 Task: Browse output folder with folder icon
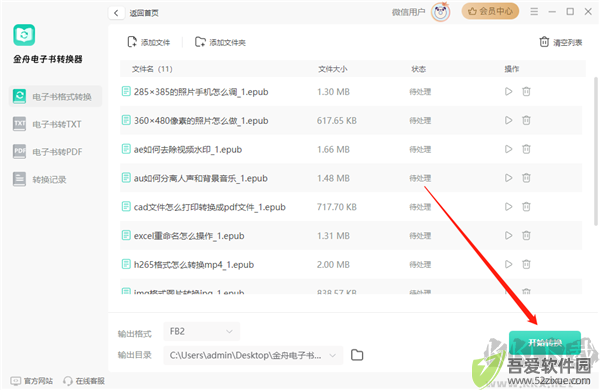click(x=357, y=355)
